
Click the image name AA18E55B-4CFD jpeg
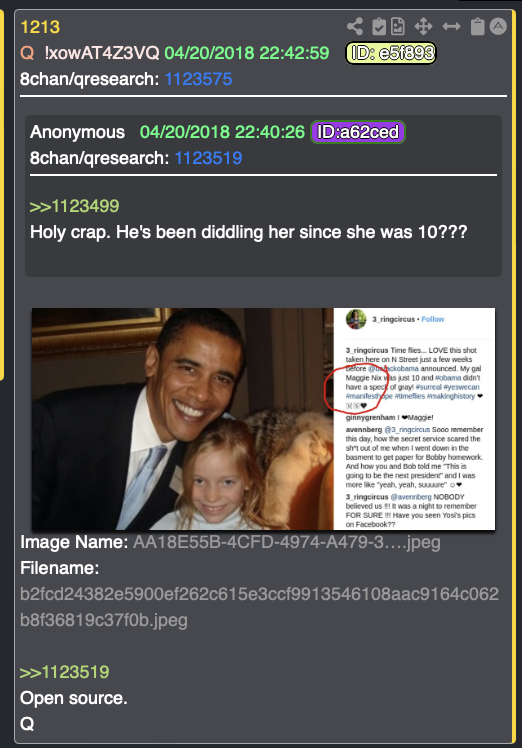coord(287,542)
